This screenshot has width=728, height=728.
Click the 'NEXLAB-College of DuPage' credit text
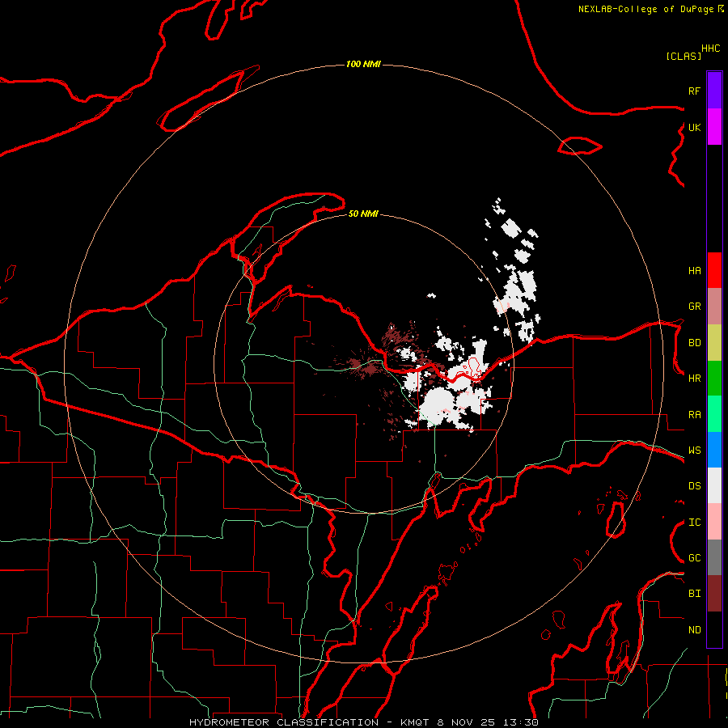pos(645,9)
